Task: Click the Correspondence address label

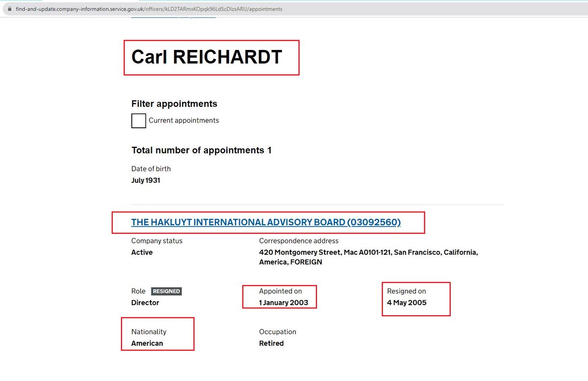Action: click(x=299, y=241)
